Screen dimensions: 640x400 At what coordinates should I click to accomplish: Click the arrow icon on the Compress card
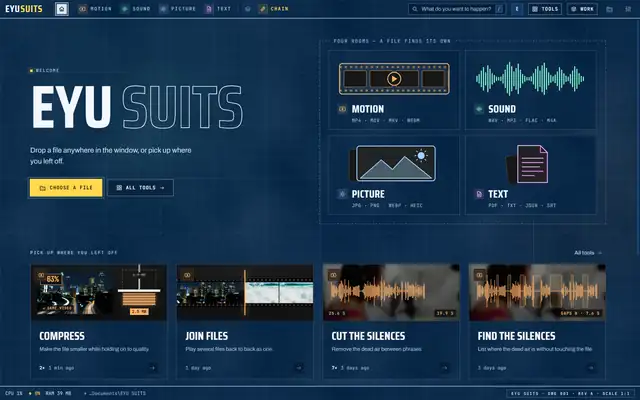coord(153,368)
